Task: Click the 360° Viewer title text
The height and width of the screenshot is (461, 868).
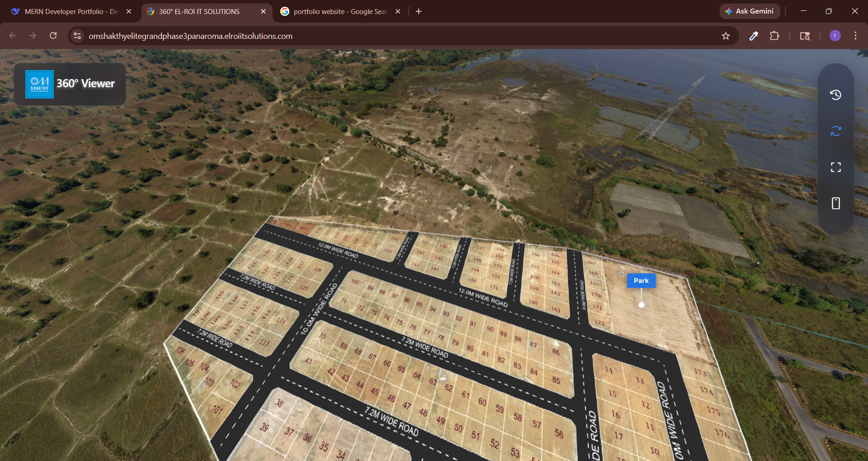Action: click(85, 84)
